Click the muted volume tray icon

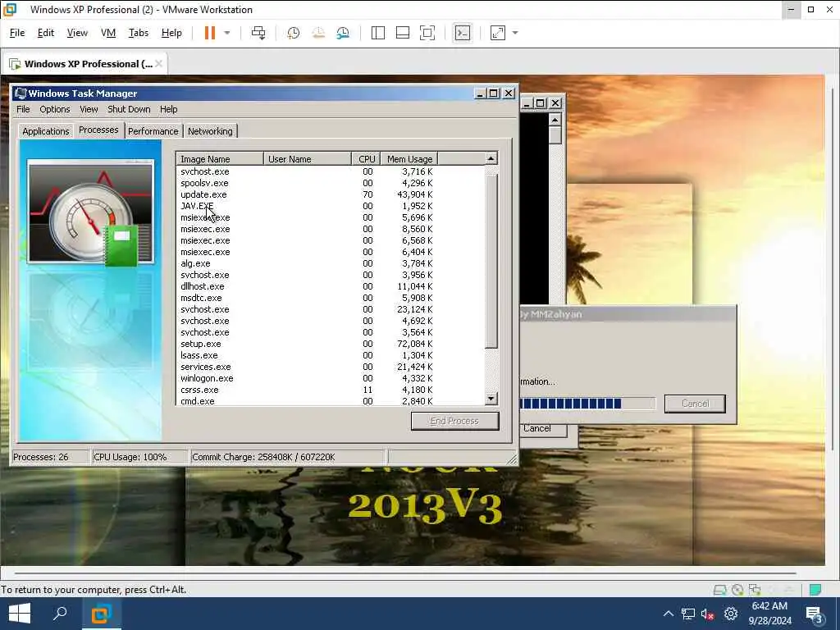(x=708, y=614)
